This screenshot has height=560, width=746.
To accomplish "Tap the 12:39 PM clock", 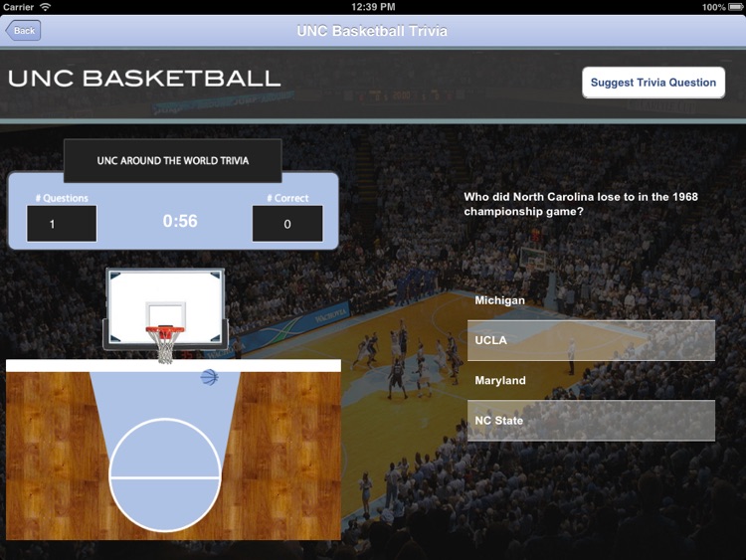I will [x=373, y=7].
